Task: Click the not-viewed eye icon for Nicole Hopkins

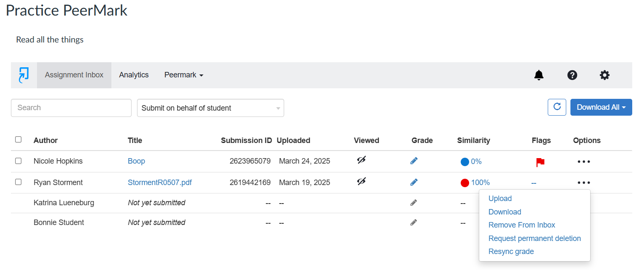Action: 362,160
